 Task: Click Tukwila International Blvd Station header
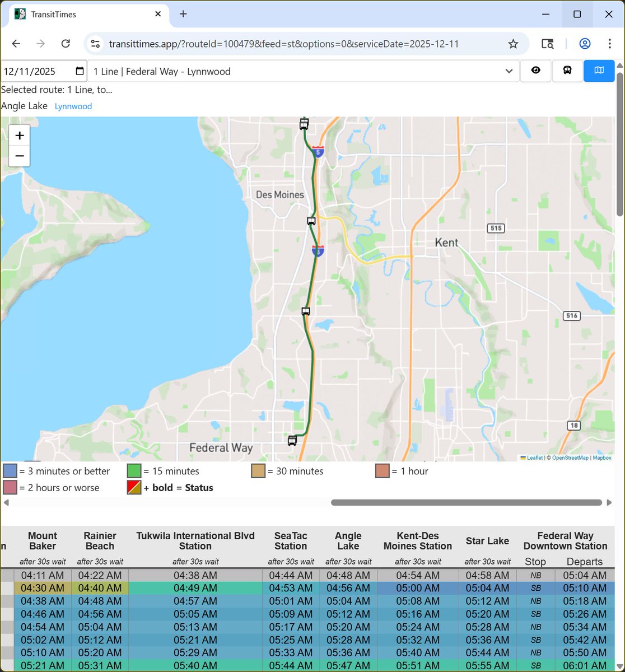195,541
